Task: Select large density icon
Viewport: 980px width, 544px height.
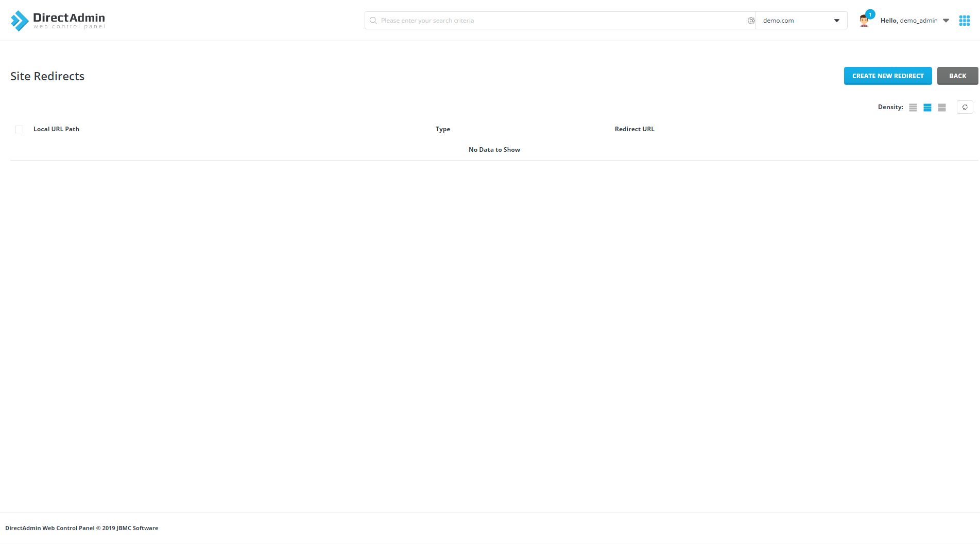Action: (x=942, y=108)
